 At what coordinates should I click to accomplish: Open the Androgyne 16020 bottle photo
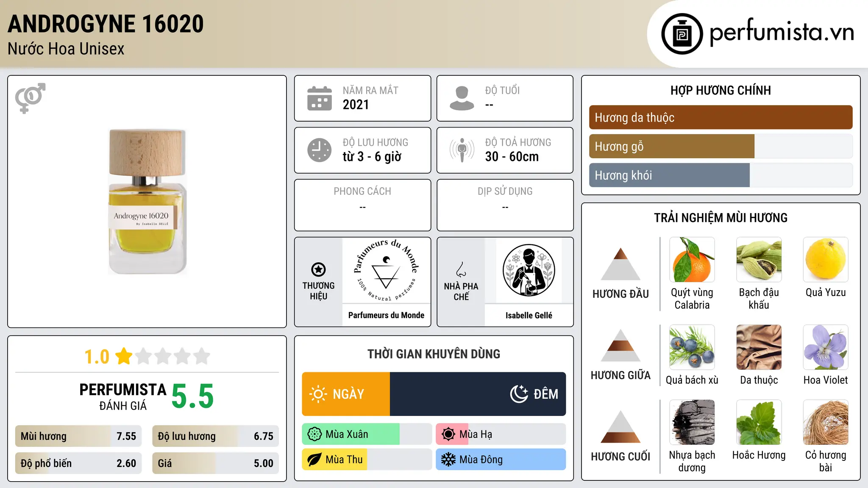click(147, 202)
